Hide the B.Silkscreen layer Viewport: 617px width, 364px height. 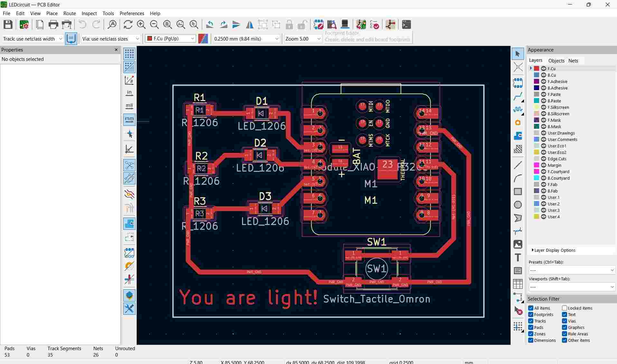(543, 114)
